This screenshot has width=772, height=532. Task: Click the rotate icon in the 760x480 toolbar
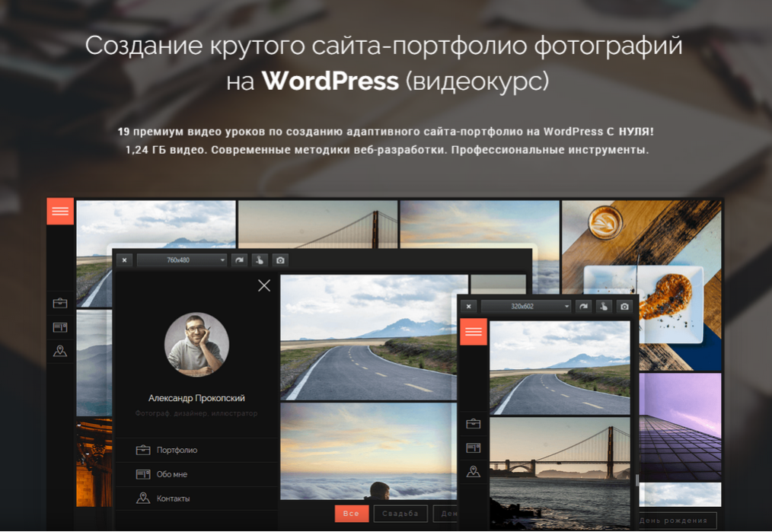(x=239, y=260)
